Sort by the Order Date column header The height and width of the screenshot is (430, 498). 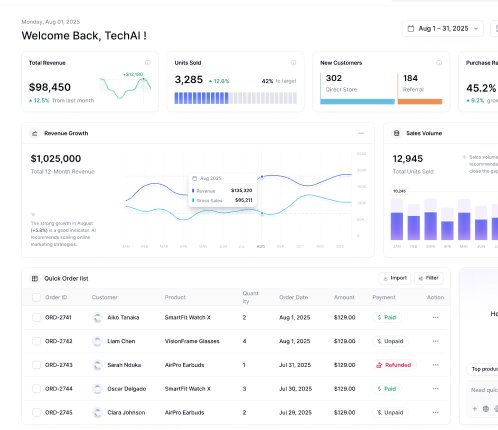coord(293,297)
